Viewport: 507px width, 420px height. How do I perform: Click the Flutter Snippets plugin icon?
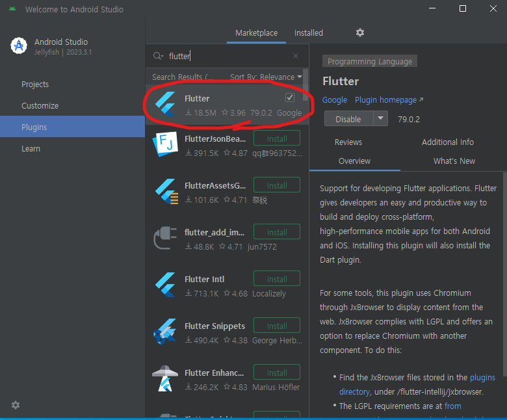coord(165,332)
